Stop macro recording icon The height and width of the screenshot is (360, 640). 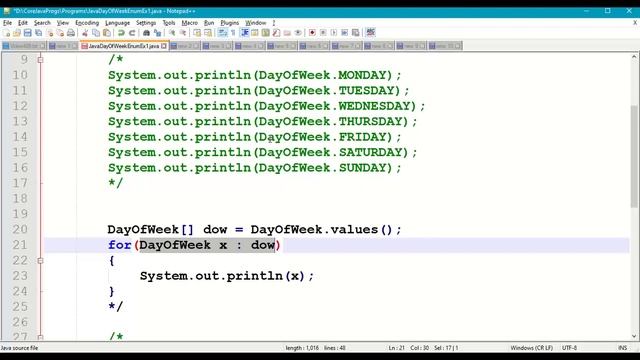323,33
